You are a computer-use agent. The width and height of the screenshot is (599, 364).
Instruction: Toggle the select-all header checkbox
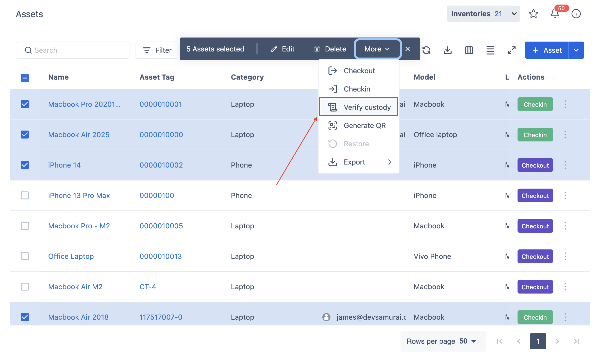(25, 78)
